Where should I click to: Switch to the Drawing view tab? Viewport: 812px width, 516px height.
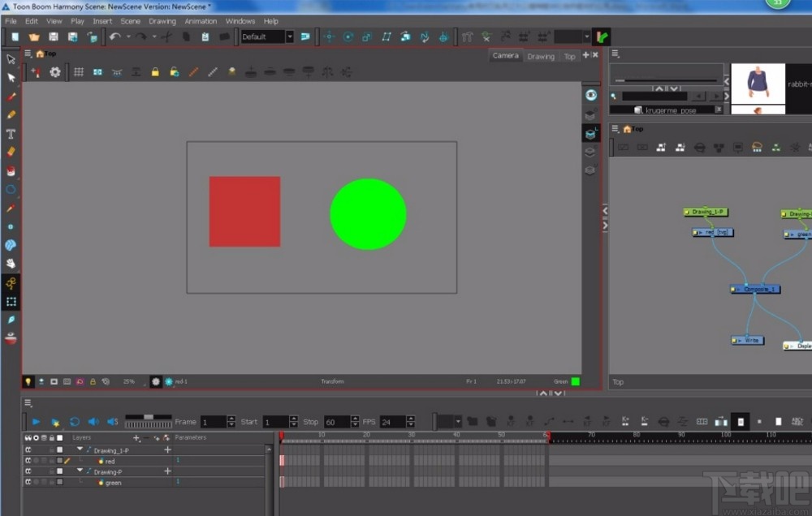coord(541,56)
